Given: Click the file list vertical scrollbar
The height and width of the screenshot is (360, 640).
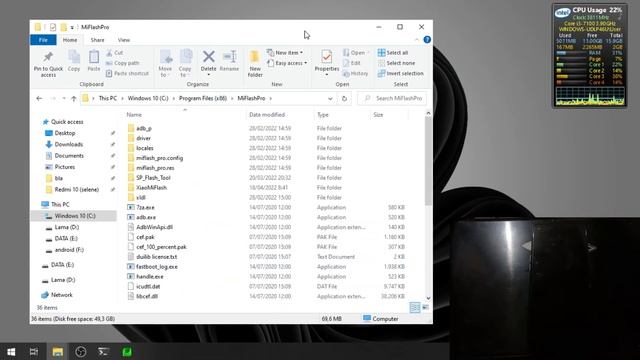Looking at the screenshot, I should 428,161.
